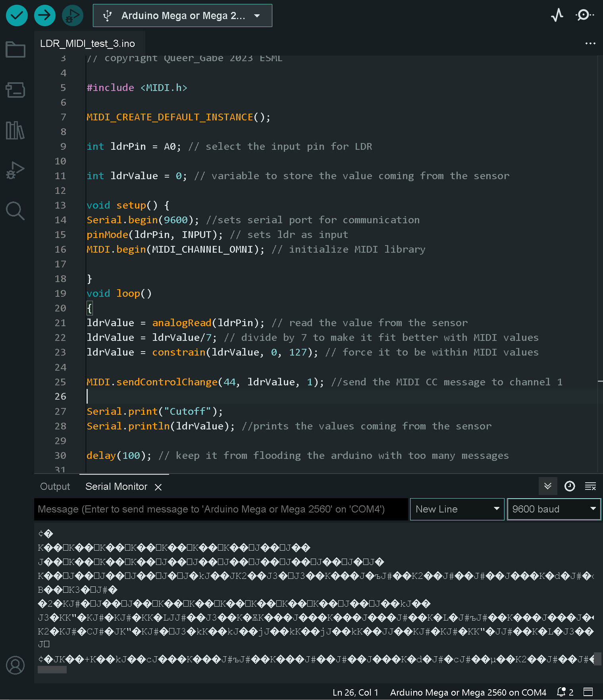The image size is (603, 700).
Task: Open the Search sidebar panel
Action: 15,211
